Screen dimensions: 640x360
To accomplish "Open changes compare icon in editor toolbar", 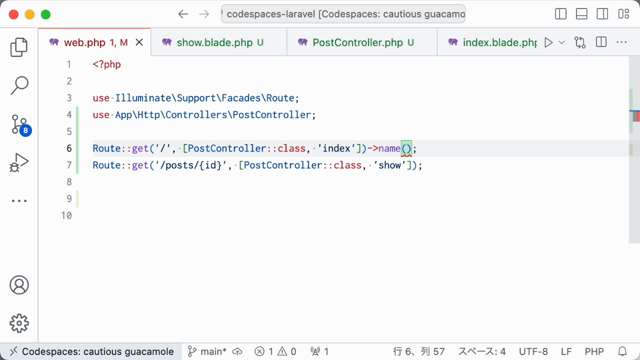I will 580,42.
